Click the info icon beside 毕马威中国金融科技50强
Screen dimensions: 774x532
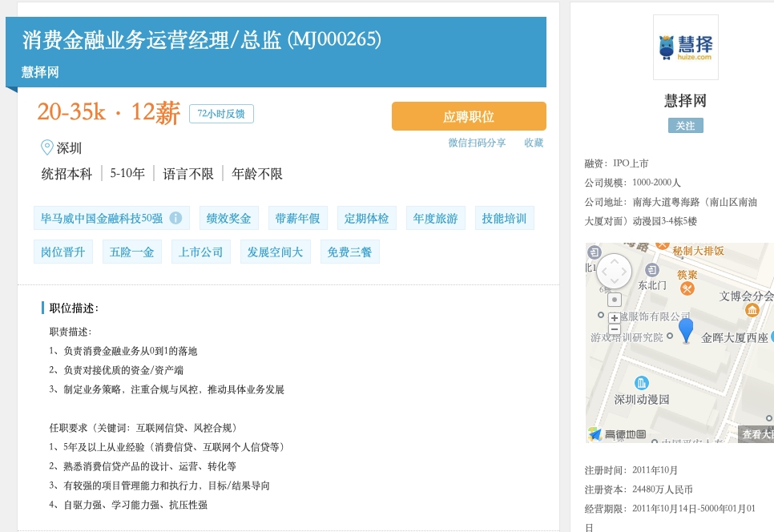coord(175,218)
